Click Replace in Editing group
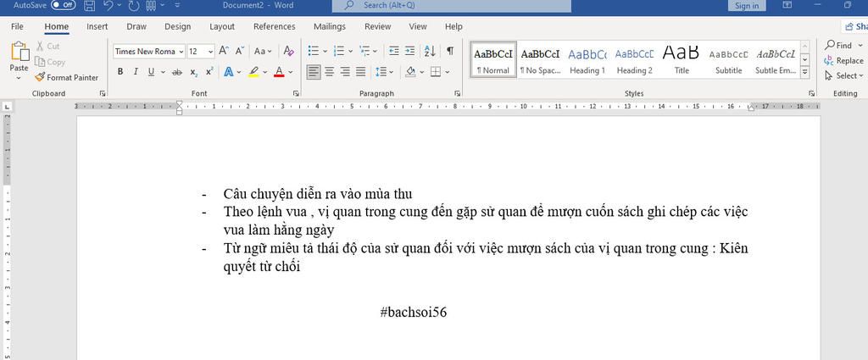The width and height of the screenshot is (868, 360). [x=844, y=60]
